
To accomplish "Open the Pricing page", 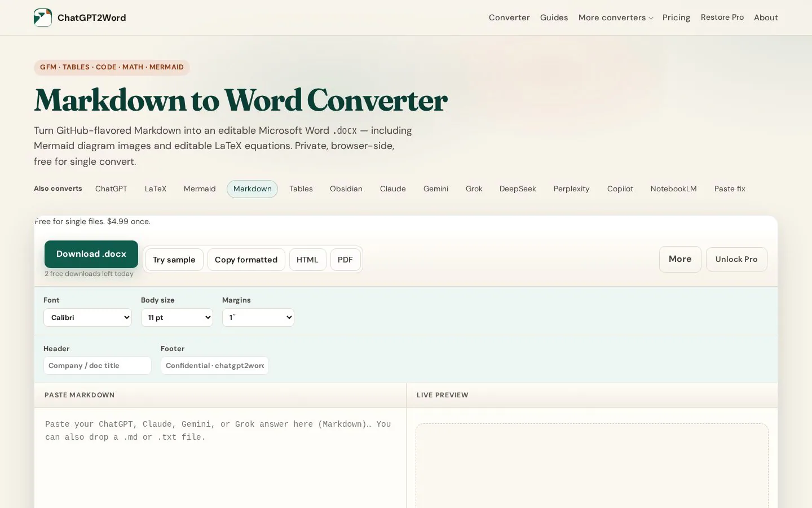I will pyautogui.click(x=676, y=17).
